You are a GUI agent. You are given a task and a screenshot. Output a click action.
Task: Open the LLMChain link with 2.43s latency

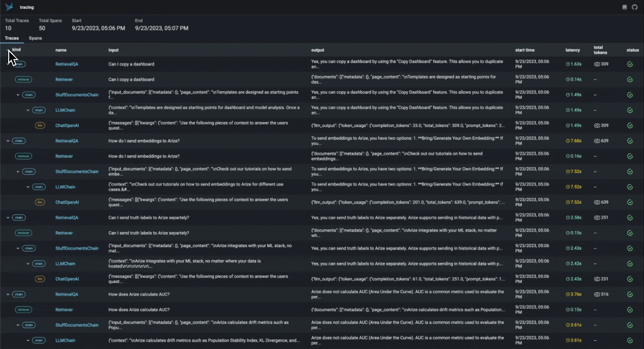tap(65, 264)
